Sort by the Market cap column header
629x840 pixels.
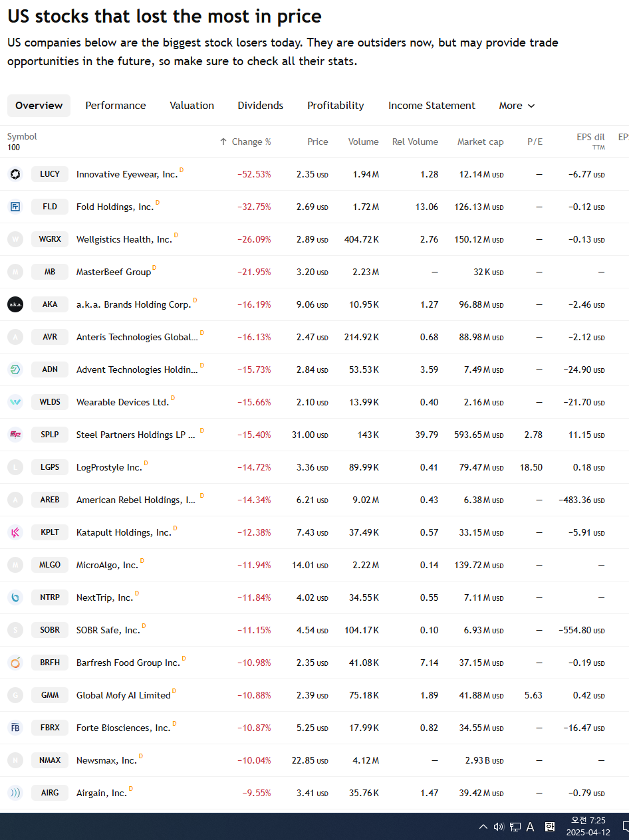coord(480,142)
